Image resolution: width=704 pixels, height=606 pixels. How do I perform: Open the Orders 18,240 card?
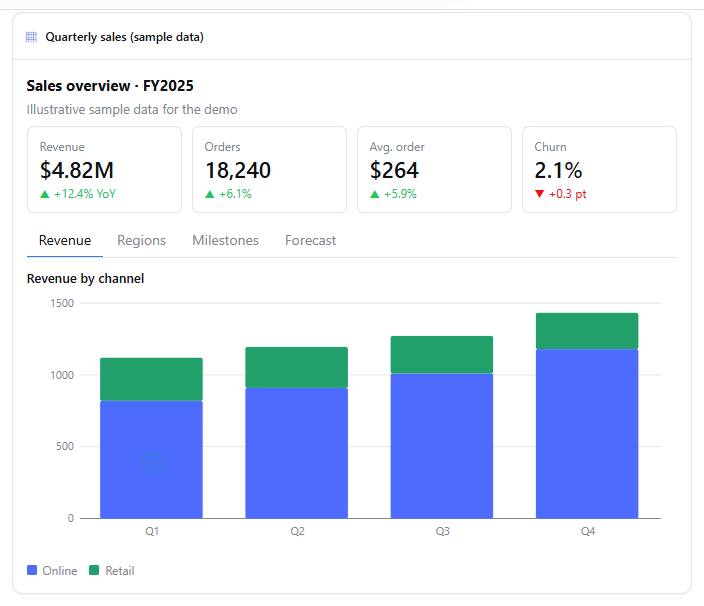(269, 169)
